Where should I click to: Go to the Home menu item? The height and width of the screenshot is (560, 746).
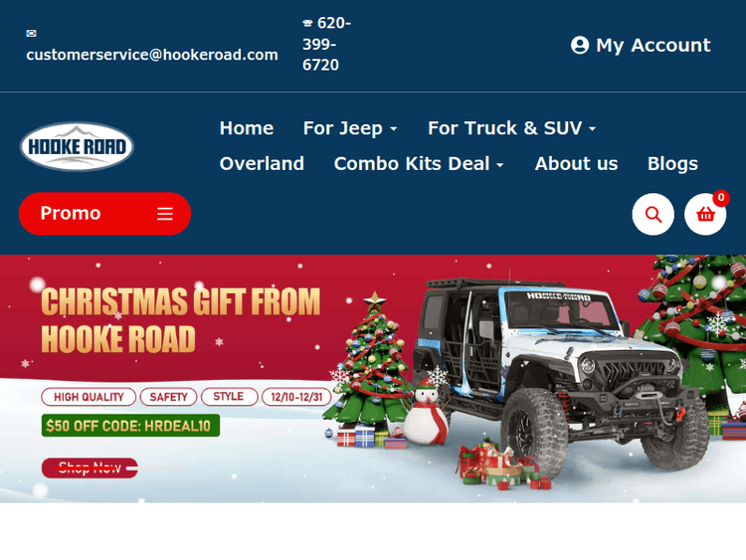[x=247, y=128]
